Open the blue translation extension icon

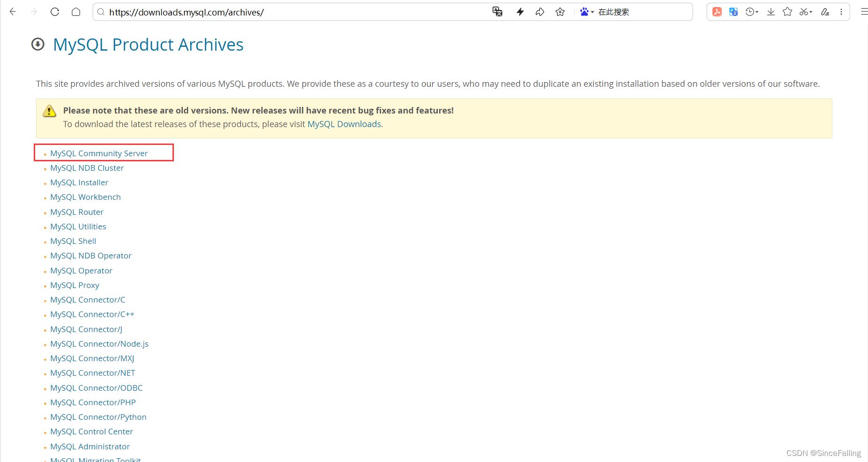[733, 12]
